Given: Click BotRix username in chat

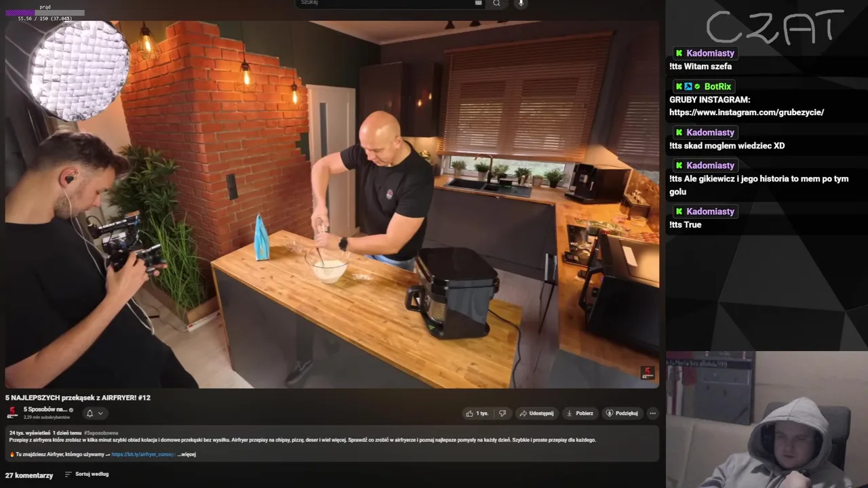Looking at the screenshot, I should [x=717, y=87].
